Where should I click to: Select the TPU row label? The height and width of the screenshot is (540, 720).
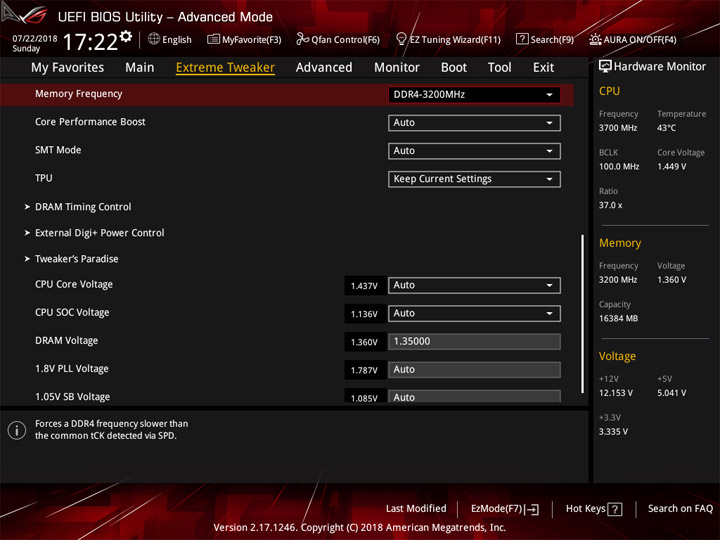tap(44, 178)
